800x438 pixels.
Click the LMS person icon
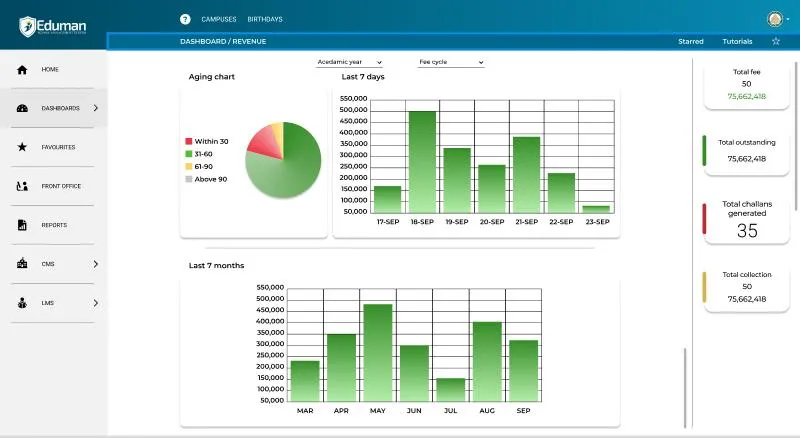21,303
